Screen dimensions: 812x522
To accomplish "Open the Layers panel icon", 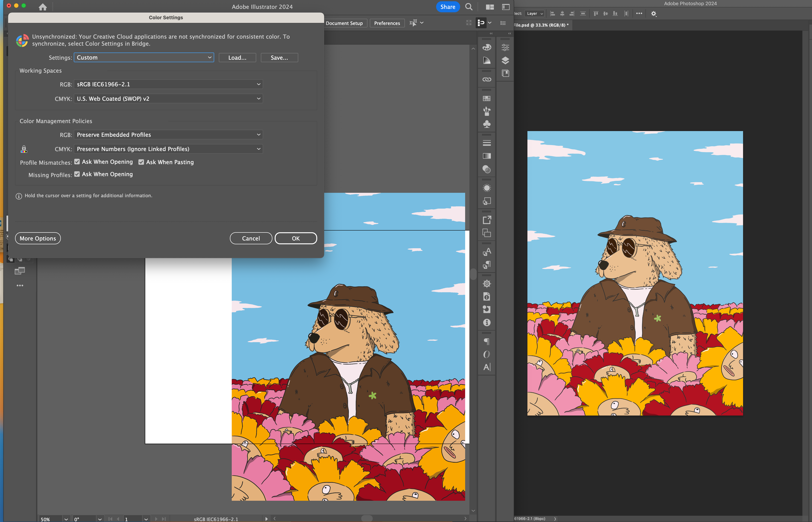I will pos(505,60).
